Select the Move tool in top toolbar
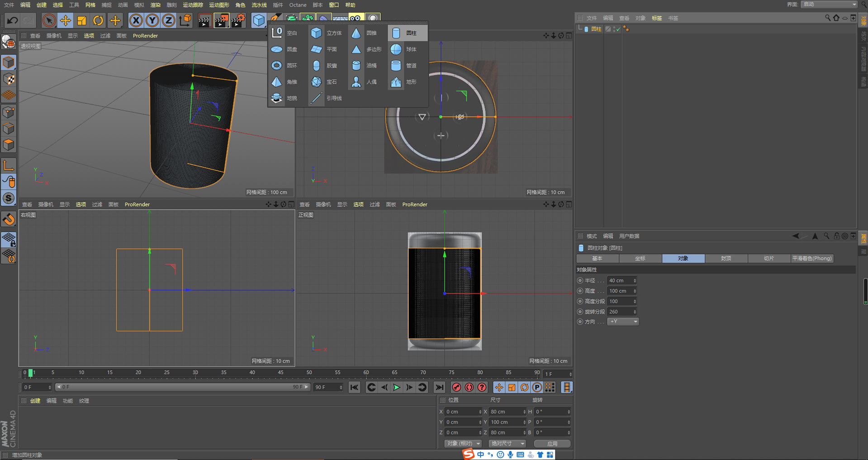 coord(66,20)
